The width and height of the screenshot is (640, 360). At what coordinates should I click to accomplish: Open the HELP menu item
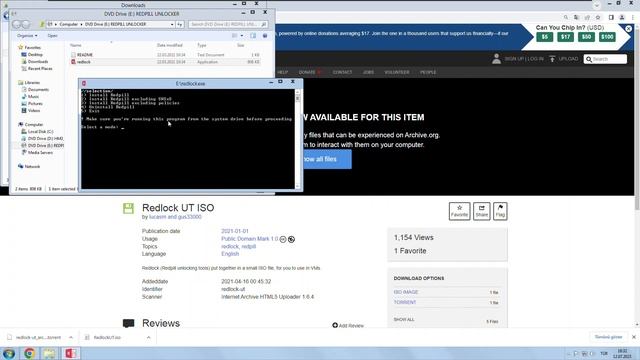[x=282, y=72]
